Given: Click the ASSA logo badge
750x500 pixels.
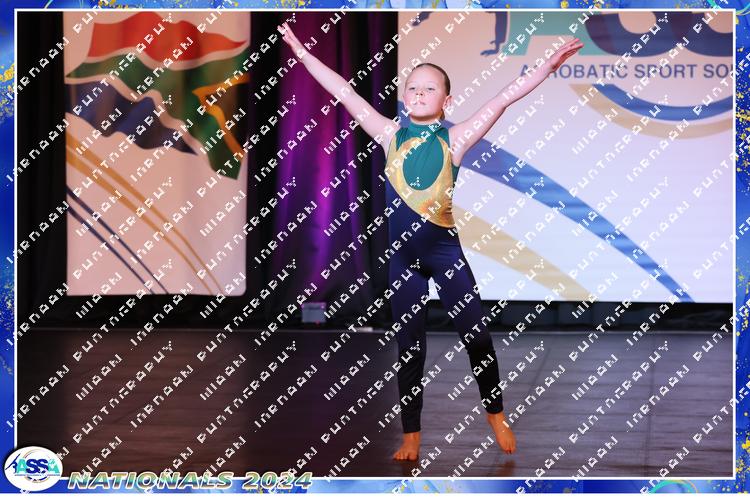Looking at the screenshot, I should [33, 468].
